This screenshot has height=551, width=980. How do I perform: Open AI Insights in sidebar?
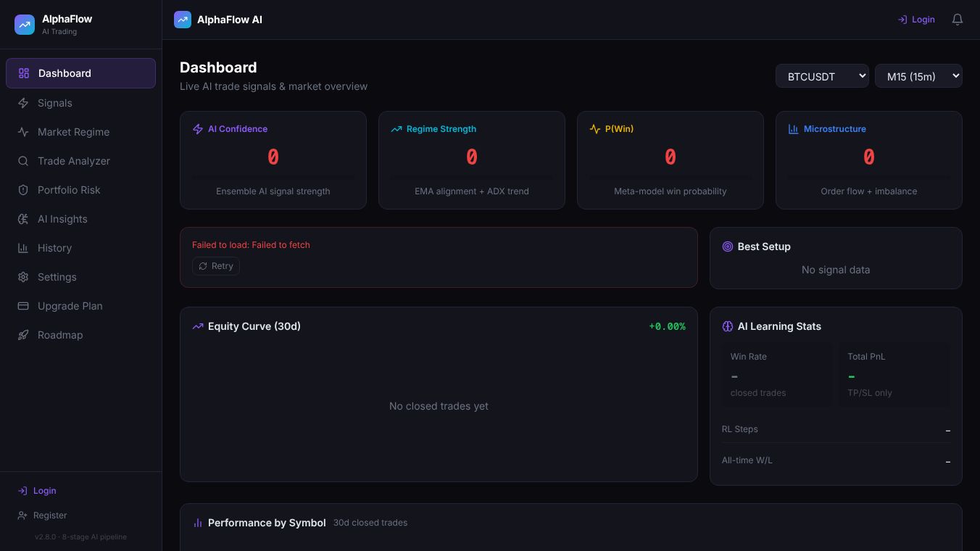[62, 218]
